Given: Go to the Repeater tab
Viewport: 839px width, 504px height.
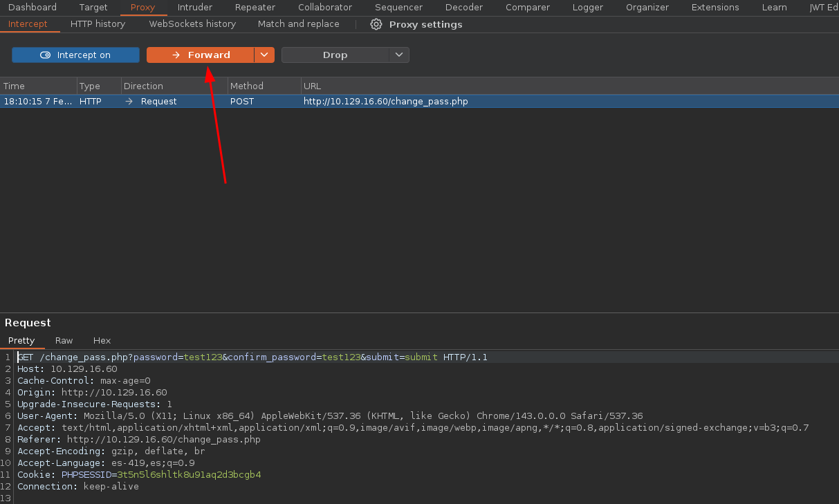Looking at the screenshot, I should point(255,8).
